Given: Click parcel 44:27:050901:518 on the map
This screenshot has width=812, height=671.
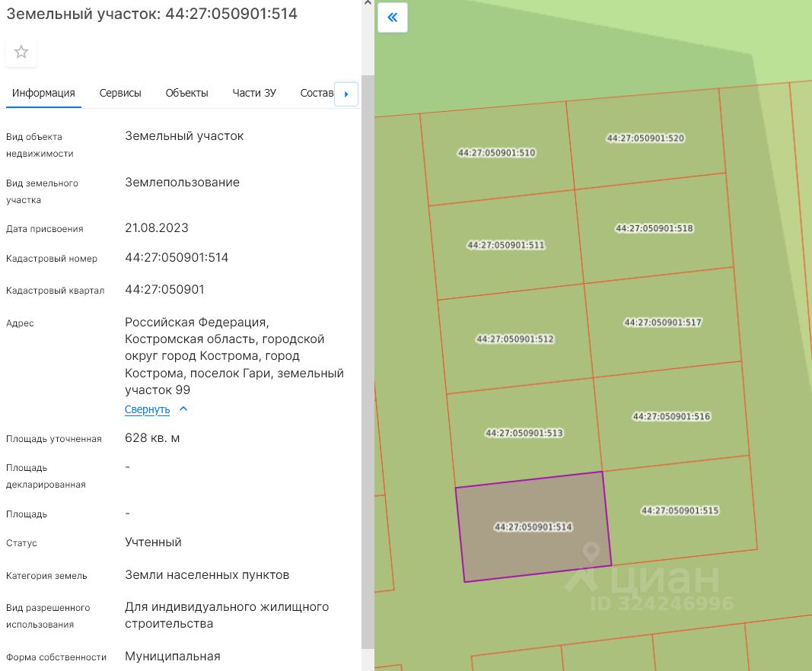Looking at the screenshot, I should click(654, 228).
